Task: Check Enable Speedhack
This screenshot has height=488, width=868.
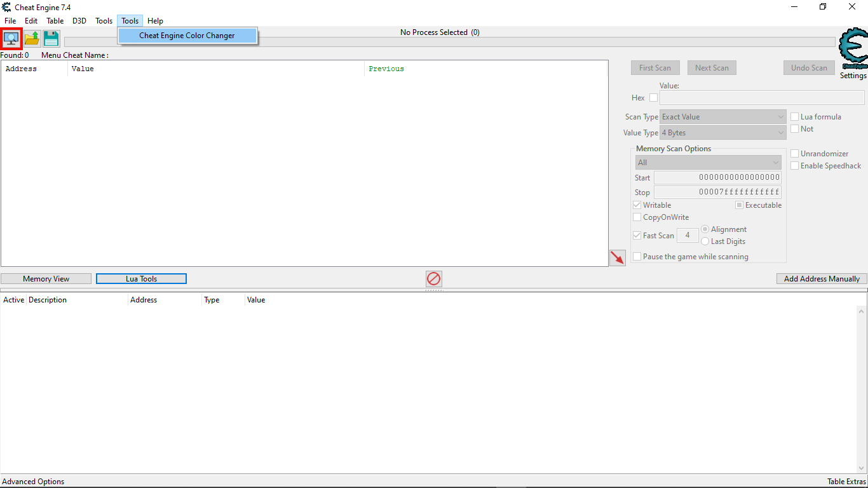Action: click(x=794, y=165)
